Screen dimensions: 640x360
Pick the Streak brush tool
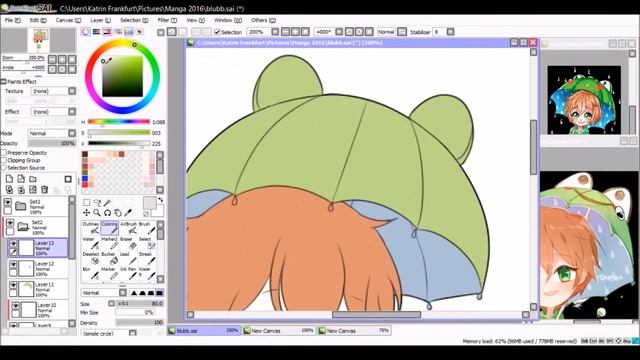point(146,258)
